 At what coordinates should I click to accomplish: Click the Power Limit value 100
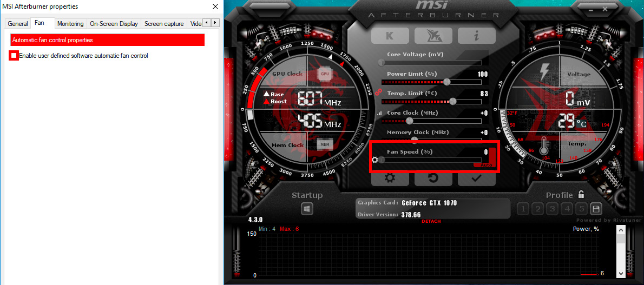tap(483, 74)
